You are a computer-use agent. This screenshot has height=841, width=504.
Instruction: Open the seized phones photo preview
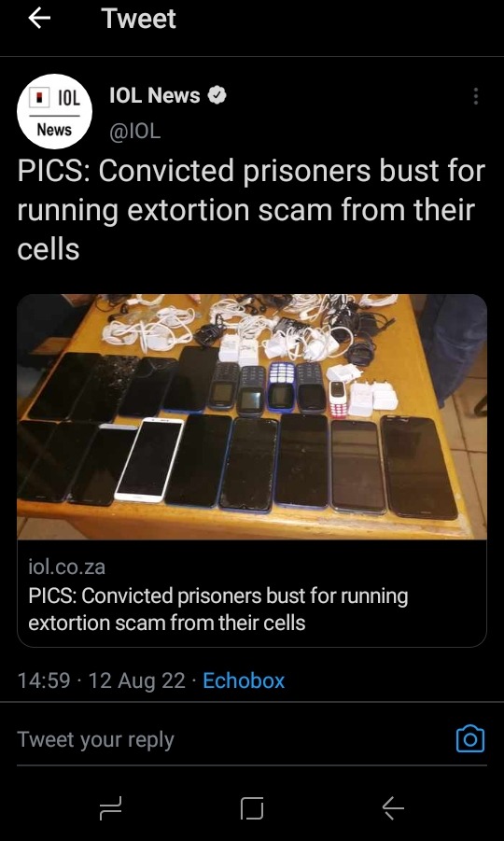[x=252, y=416]
